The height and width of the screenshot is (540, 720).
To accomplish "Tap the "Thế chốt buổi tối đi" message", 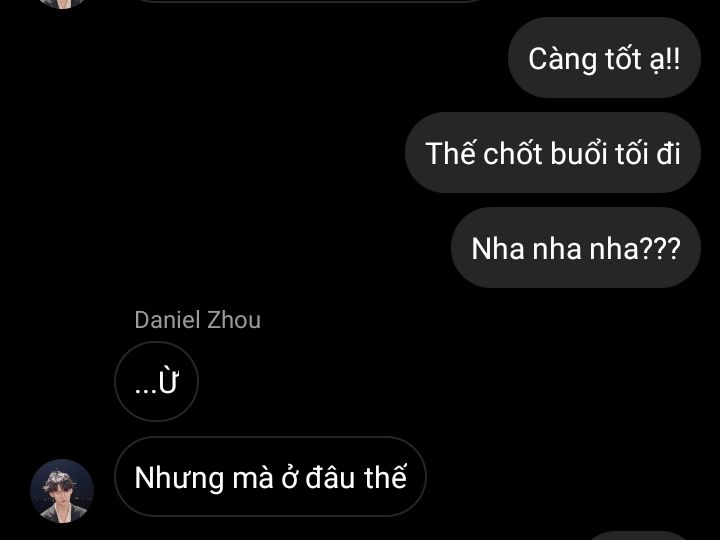I will coord(552,152).
